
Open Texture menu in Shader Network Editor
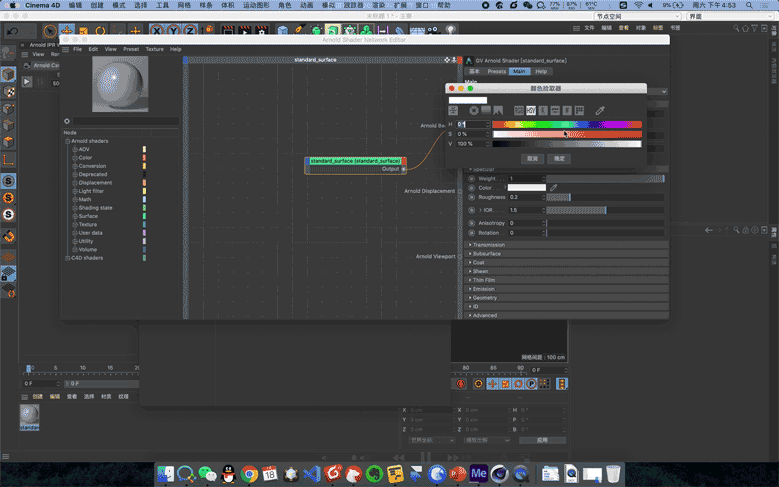[155, 49]
